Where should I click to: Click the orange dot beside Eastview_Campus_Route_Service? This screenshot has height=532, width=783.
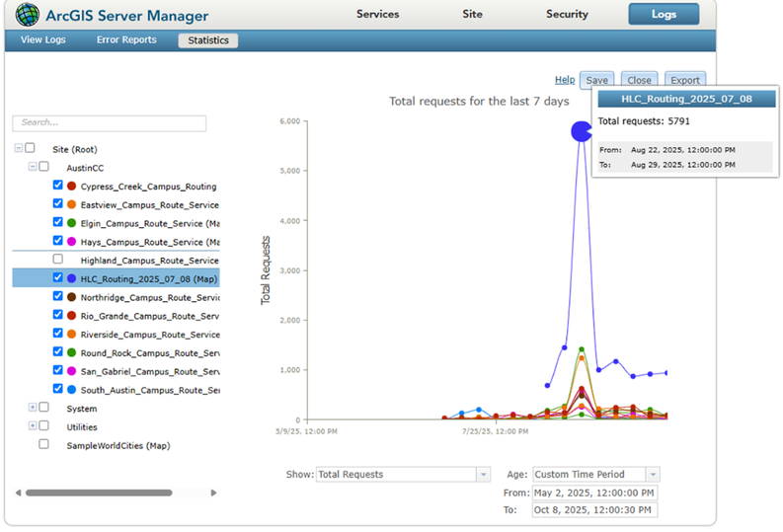click(71, 204)
